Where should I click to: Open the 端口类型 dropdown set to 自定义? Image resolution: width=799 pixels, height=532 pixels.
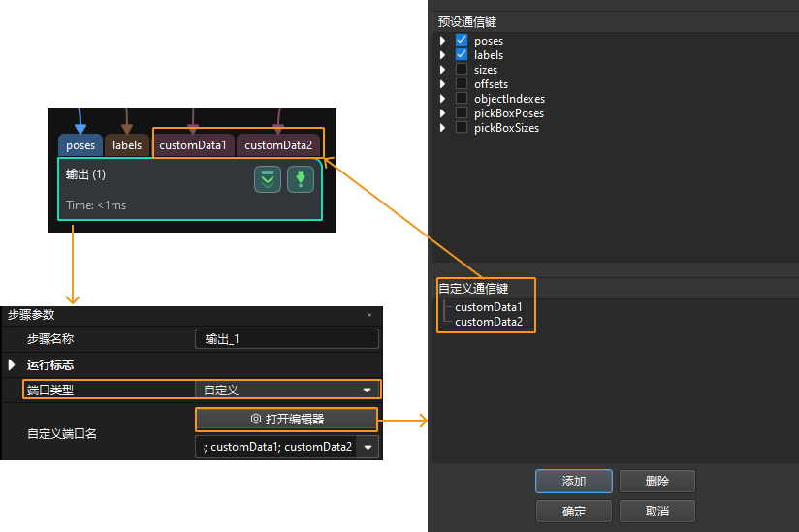(x=287, y=390)
